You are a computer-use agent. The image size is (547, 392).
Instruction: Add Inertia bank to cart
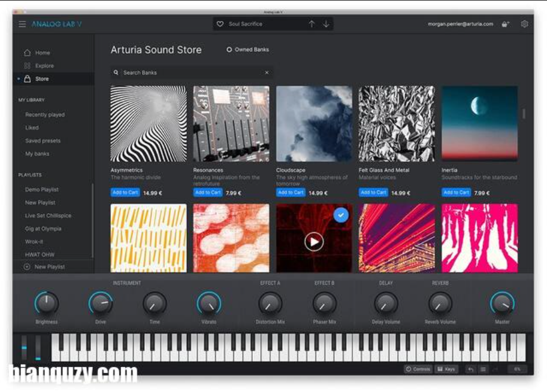click(x=457, y=192)
